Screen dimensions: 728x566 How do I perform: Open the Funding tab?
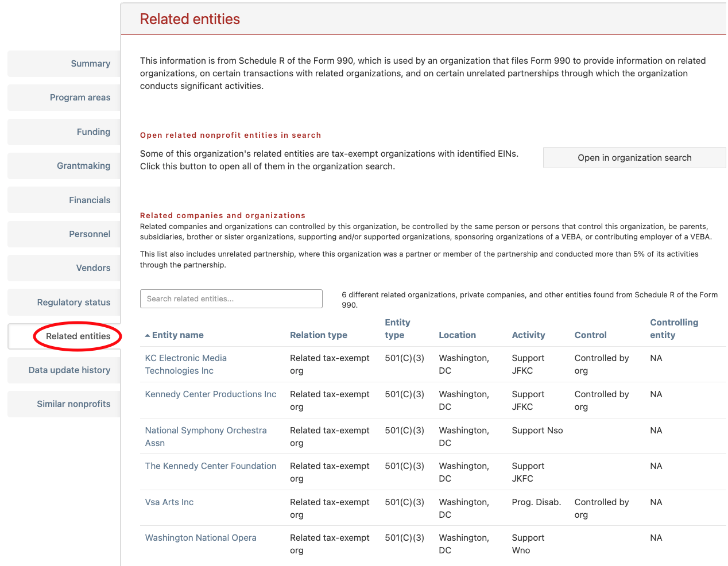[64, 132]
